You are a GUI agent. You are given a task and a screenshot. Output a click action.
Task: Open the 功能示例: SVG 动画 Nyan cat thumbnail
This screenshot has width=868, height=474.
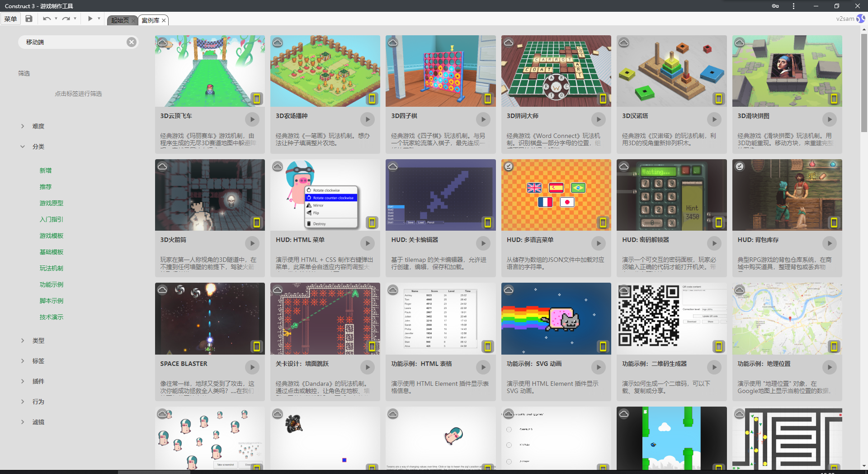[x=556, y=319]
